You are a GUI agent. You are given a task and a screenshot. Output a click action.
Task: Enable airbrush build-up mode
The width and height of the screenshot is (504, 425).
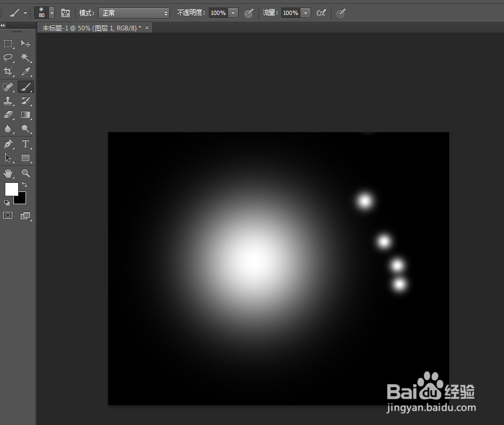tap(321, 13)
